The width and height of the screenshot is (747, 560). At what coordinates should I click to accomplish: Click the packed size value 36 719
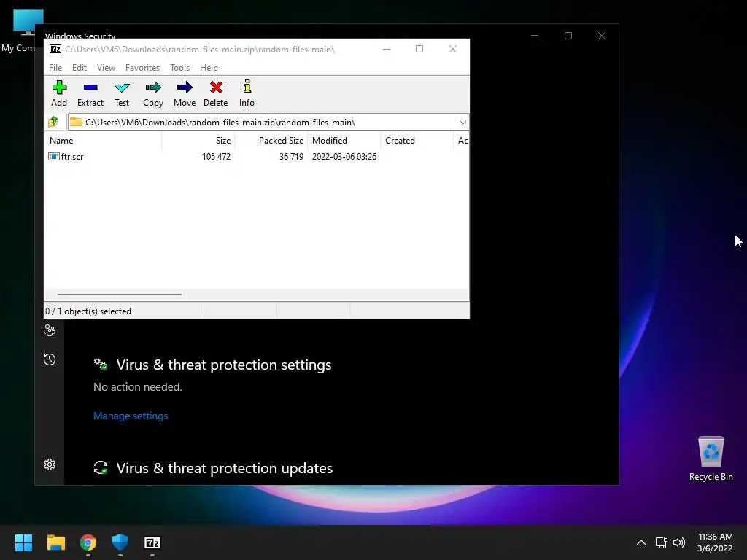292,156
